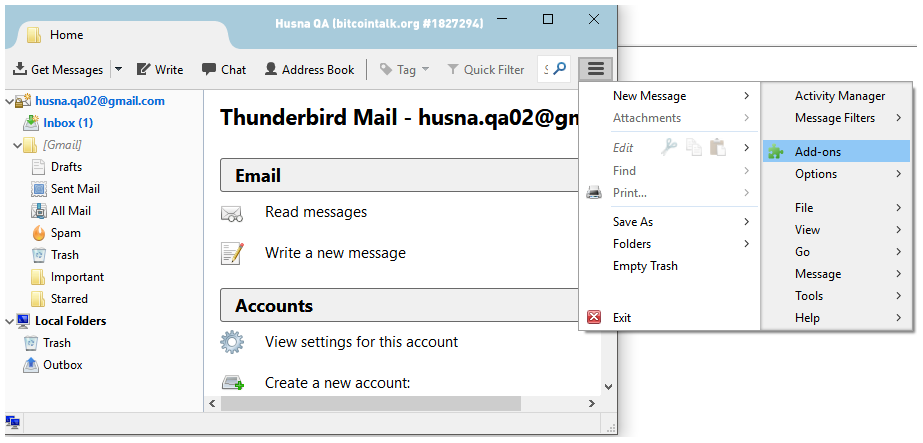Click View settings for this account
Image resolution: width=923 pixels, height=443 pixels.
361,342
